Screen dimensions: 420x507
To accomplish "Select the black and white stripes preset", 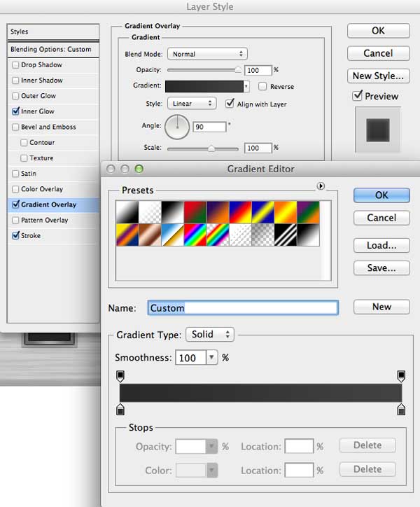I will (x=286, y=235).
